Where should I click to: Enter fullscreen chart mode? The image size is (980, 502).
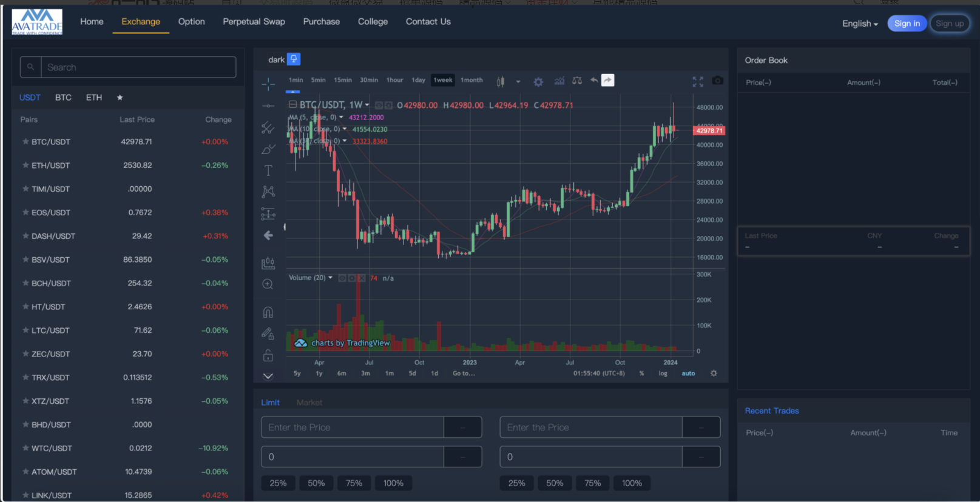tap(698, 81)
